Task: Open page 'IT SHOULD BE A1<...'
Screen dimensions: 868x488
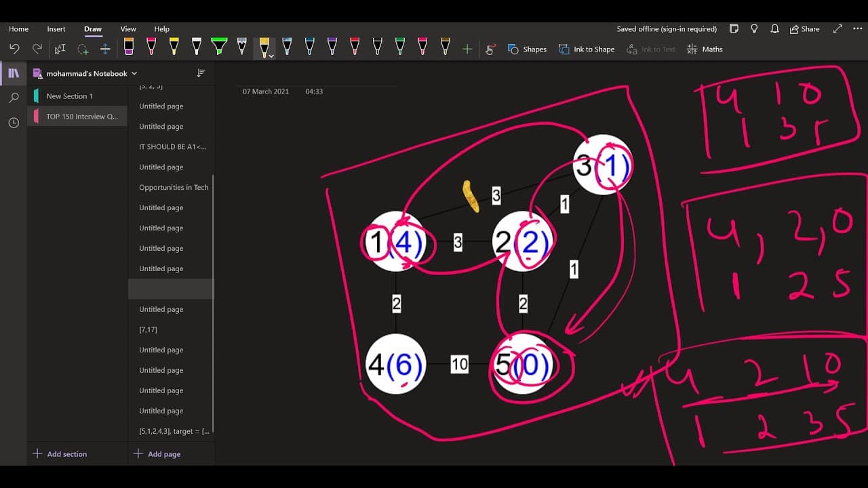Action: click(x=171, y=146)
